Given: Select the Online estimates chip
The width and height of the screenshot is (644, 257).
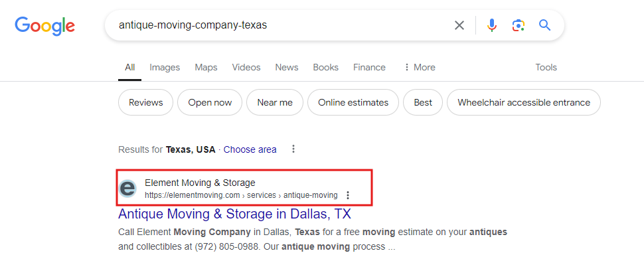Looking at the screenshot, I should point(353,102).
